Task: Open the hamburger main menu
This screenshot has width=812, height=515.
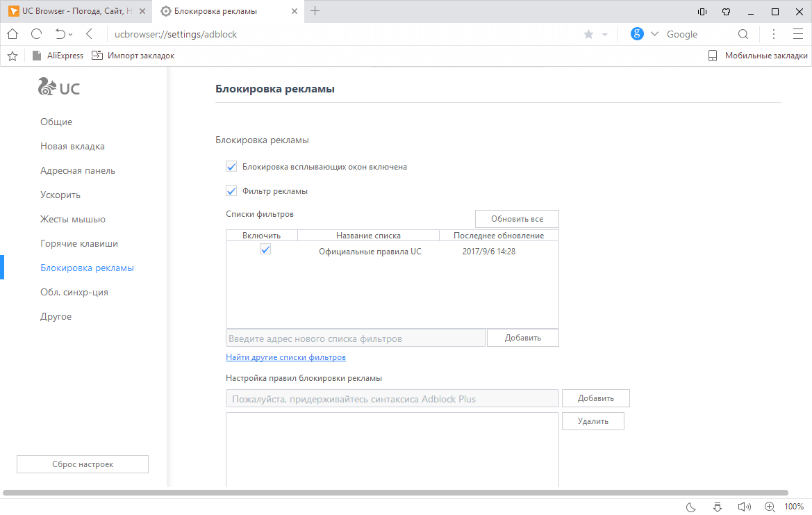Action: 797,34
